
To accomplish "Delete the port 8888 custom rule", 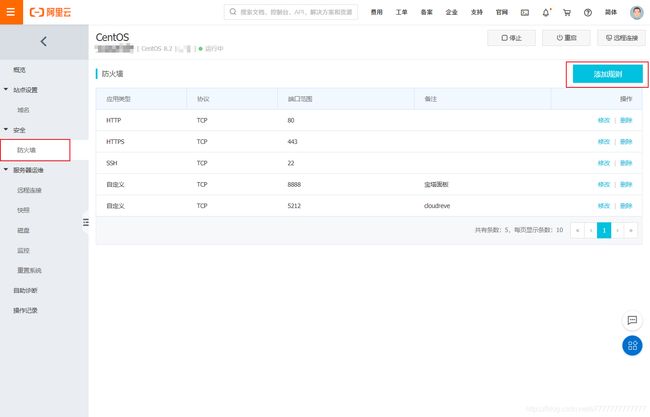I will tap(626, 184).
